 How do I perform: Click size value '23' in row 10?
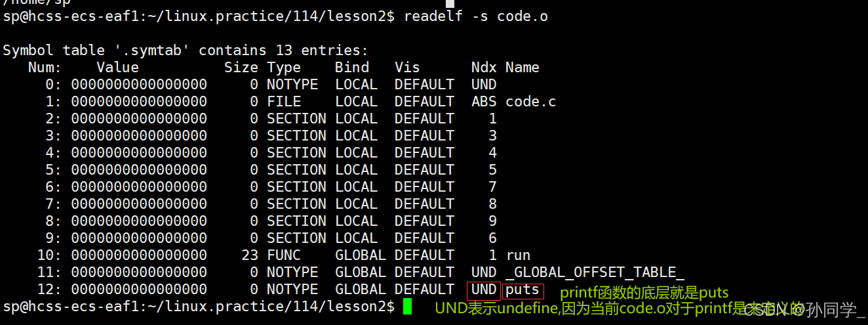point(250,255)
